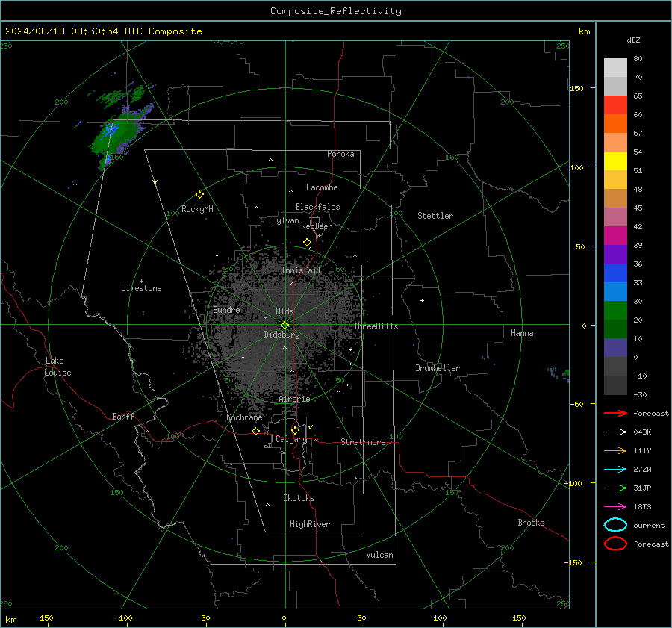Click the Cochrane label
This screenshot has width=672, height=628.
[x=244, y=417]
